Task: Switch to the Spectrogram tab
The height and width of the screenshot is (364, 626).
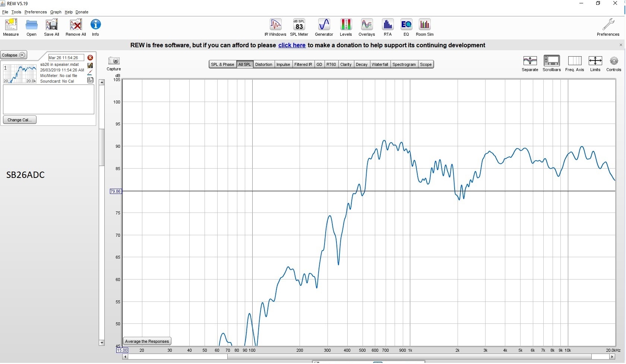Action: tap(404, 64)
